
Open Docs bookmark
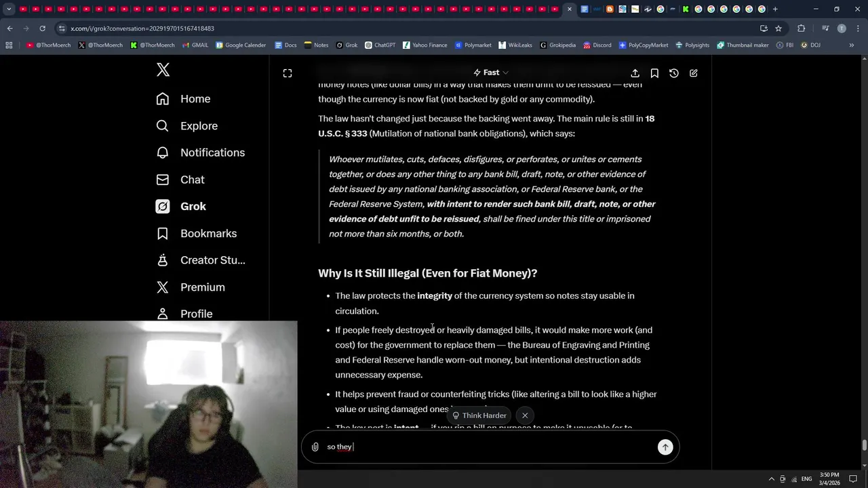(285, 45)
